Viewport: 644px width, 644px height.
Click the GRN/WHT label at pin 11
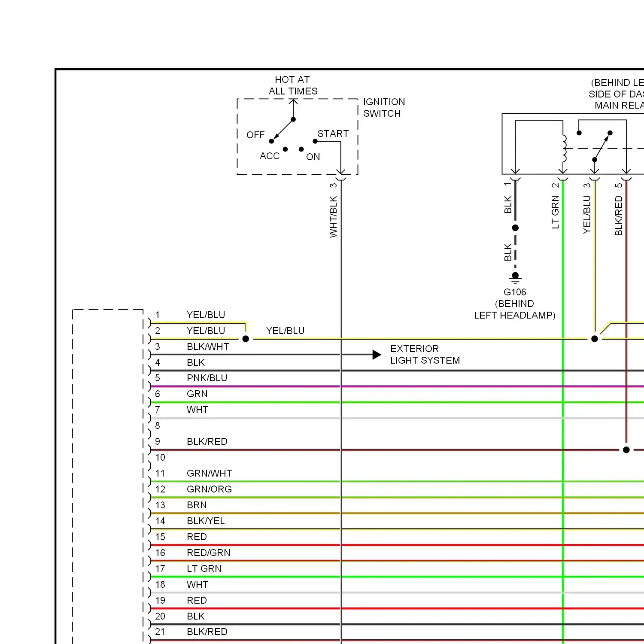(x=209, y=474)
